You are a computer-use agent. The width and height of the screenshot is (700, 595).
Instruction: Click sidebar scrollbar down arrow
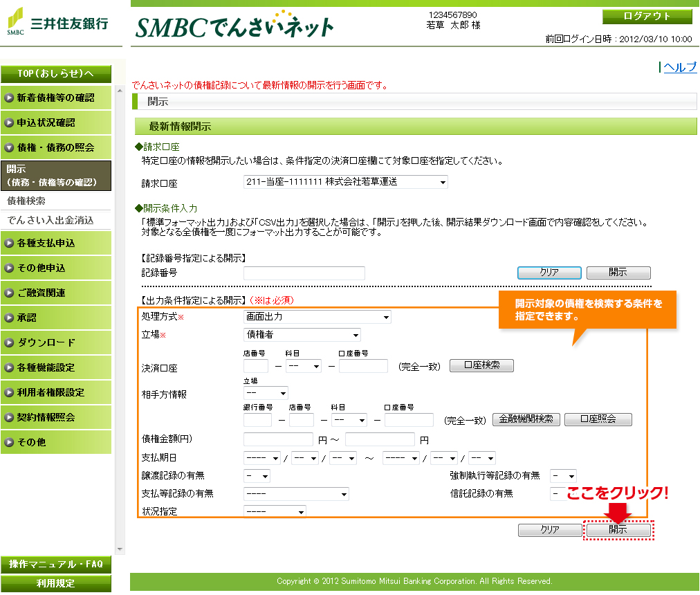[x=120, y=549]
